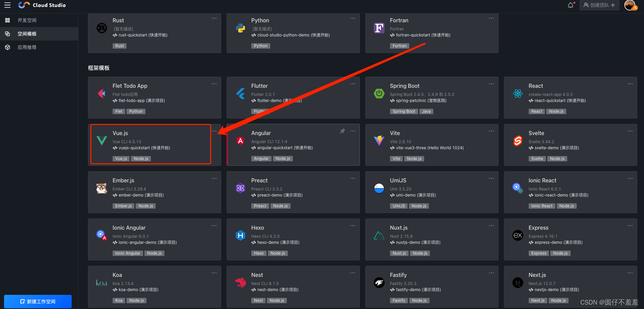Click the Flet Todo App icon
The image size is (644, 309).
click(102, 94)
